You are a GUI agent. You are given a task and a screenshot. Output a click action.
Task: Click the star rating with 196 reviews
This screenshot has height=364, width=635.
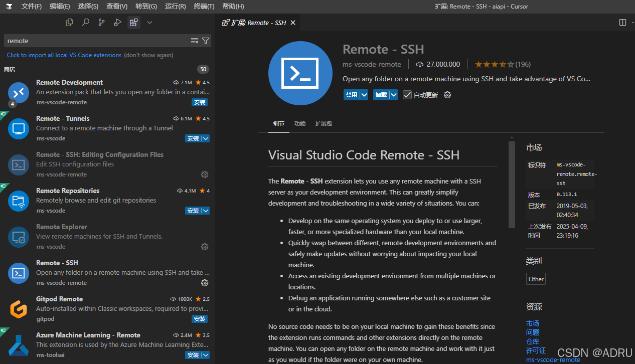point(503,64)
